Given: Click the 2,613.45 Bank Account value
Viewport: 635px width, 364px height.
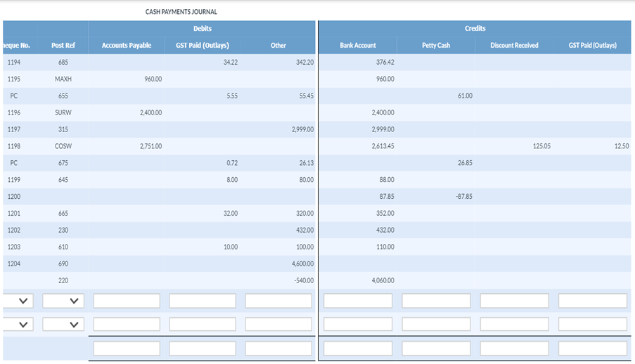Looking at the screenshot, I should coord(383,146).
